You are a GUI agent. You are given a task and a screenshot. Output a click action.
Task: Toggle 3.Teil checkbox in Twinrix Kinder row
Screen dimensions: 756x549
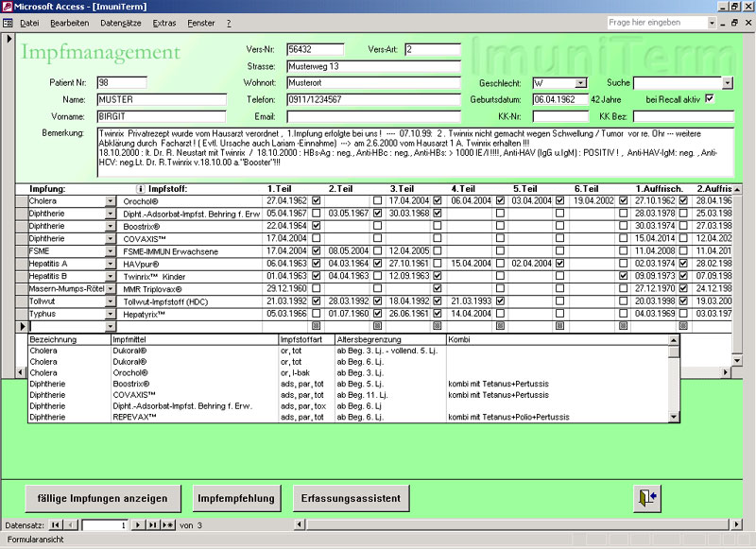438,276
